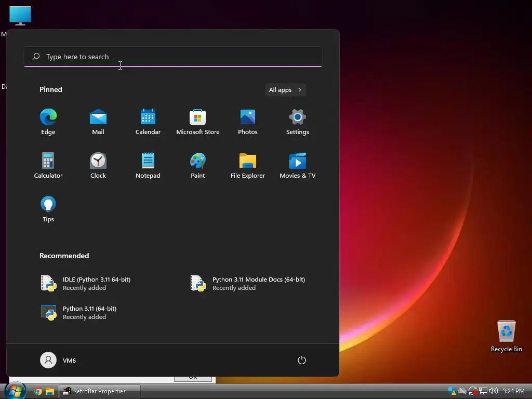Click the sync status tray icon with red dot
Image resolution: width=532 pixels, height=399 pixels.
tap(472, 391)
